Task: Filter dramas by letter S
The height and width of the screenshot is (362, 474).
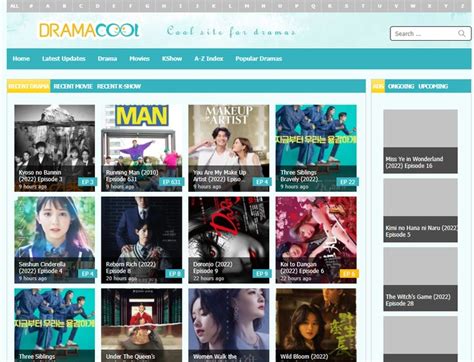Action: click(x=346, y=6)
